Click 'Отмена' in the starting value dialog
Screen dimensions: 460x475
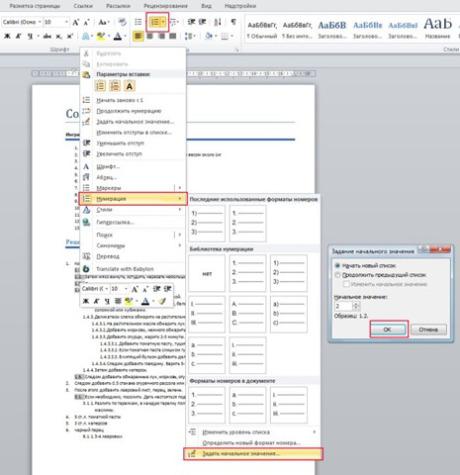pos(429,329)
